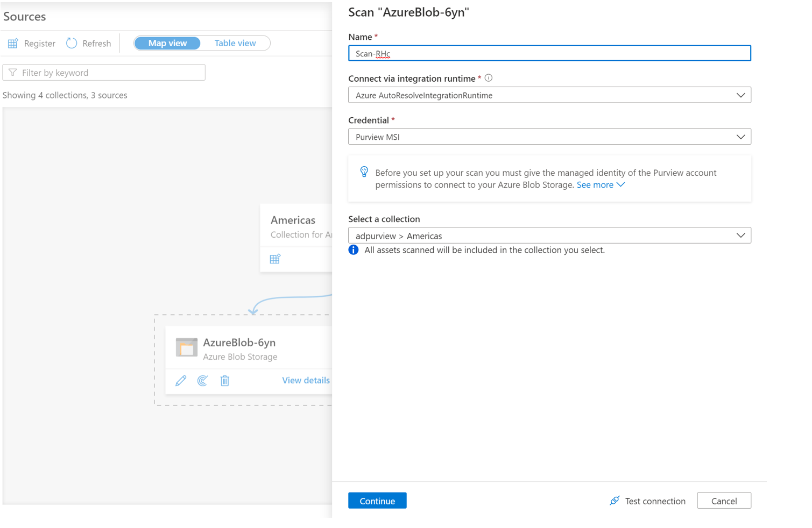
Task: Click the info icon beside integration runtime label
Action: pyautogui.click(x=488, y=77)
